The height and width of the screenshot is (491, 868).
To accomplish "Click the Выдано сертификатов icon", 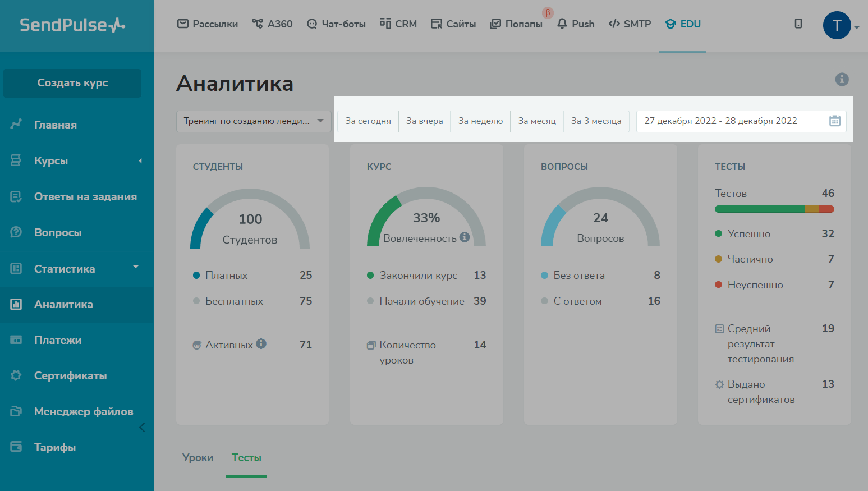I will [719, 384].
